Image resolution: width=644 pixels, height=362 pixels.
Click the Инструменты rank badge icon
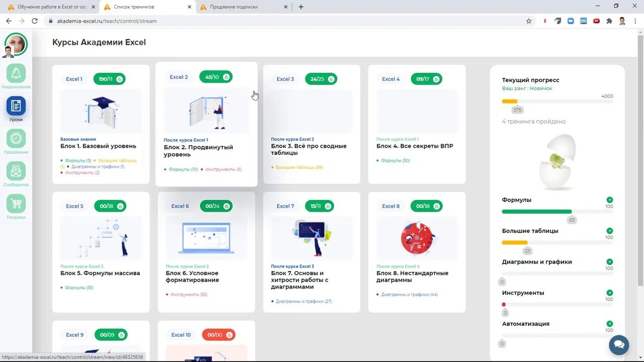pos(610,293)
